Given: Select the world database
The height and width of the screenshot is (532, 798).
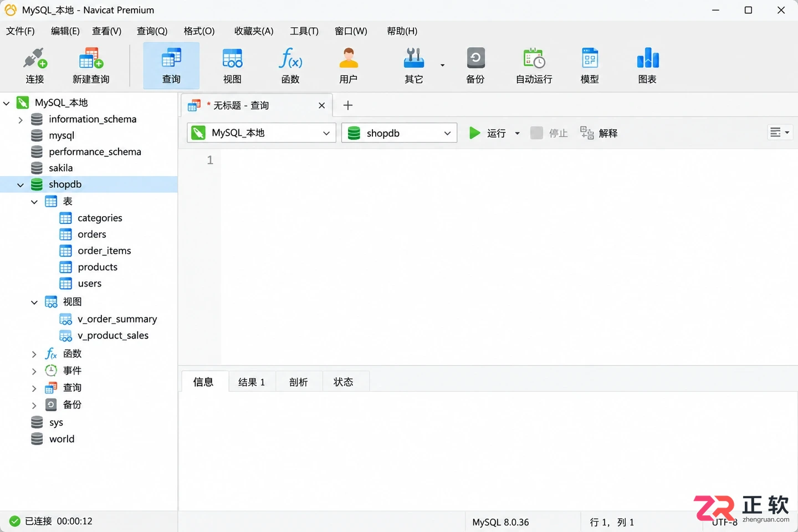Looking at the screenshot, I should tap(62, 439).
